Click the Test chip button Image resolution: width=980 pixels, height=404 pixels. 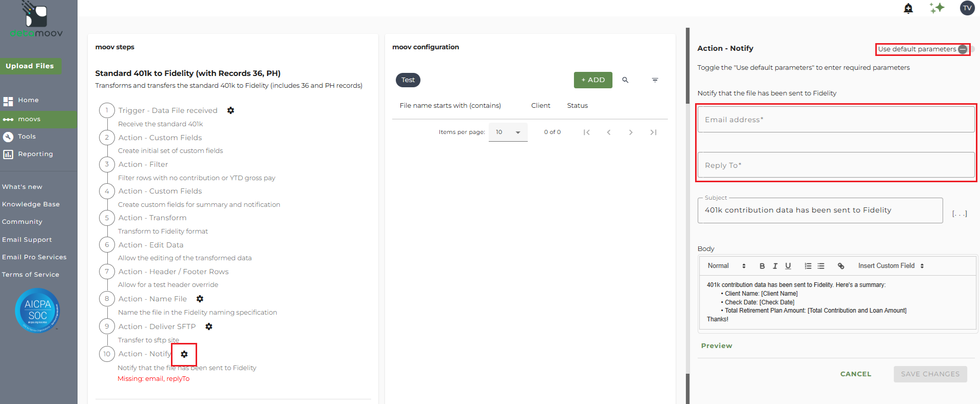point(408,80)
